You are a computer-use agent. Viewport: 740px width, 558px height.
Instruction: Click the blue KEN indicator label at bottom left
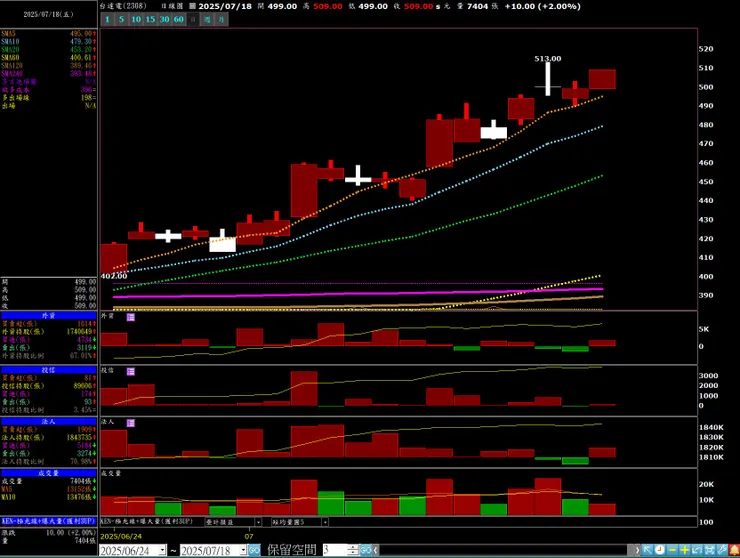pos(49,521)
